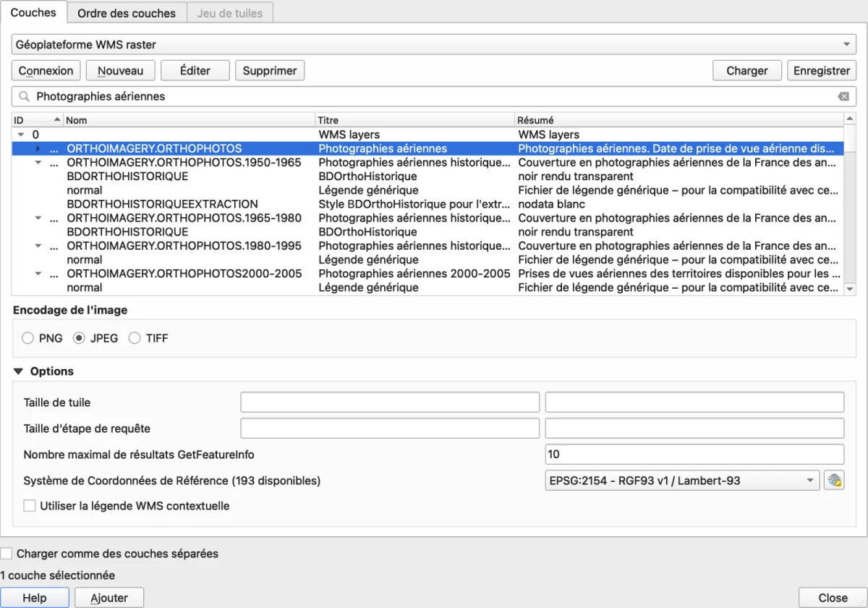Close the dialog with the Close button
Image resolution: width=868 pixels, height=608 pixels.
[833, 598]
